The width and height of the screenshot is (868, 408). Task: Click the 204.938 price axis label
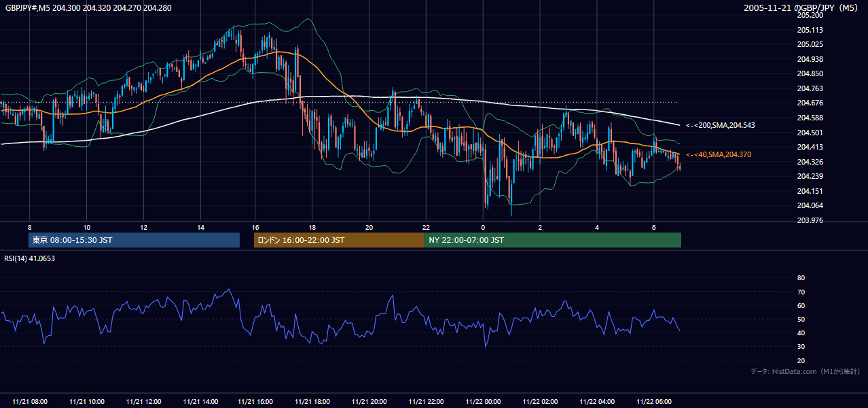coord(810,59)
